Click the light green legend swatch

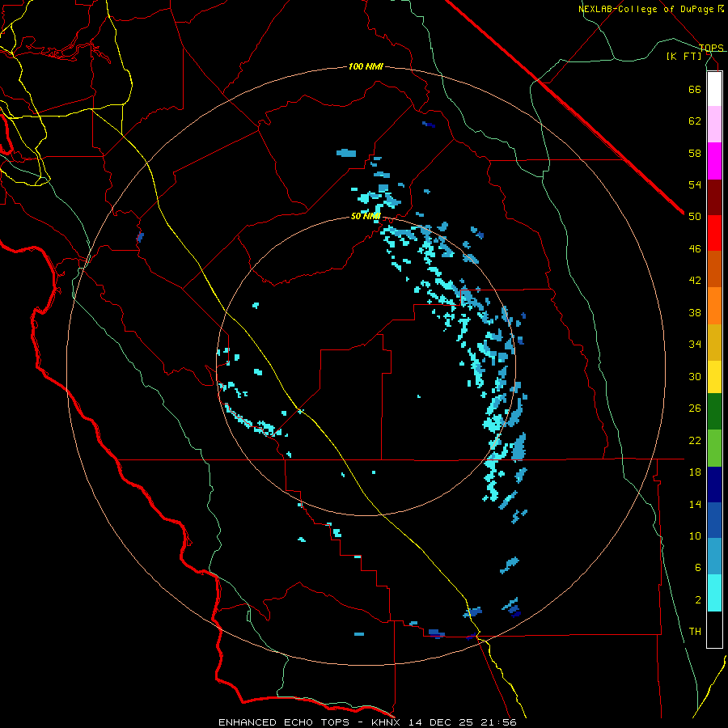click(x=714, y=448)
